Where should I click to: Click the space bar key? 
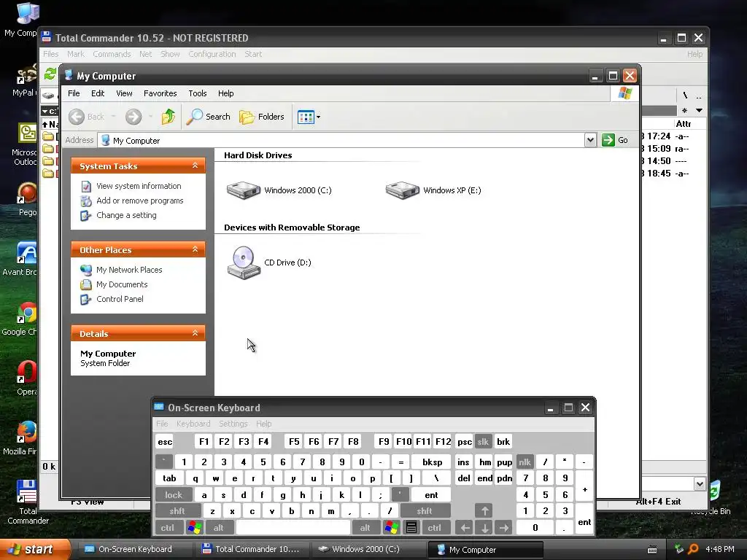click(293, 528)
